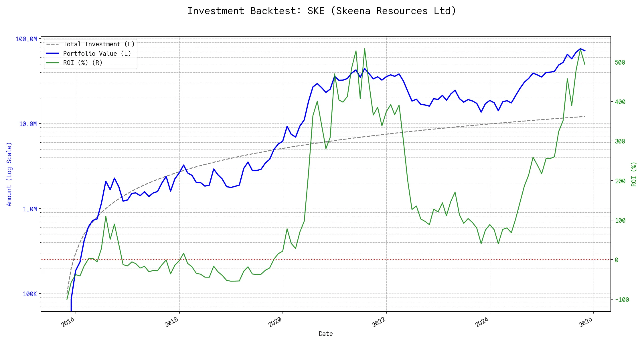The image size is (644, 343).
Task: Click the ROI (%) legend entry
Action: click(x=83, y=63)
